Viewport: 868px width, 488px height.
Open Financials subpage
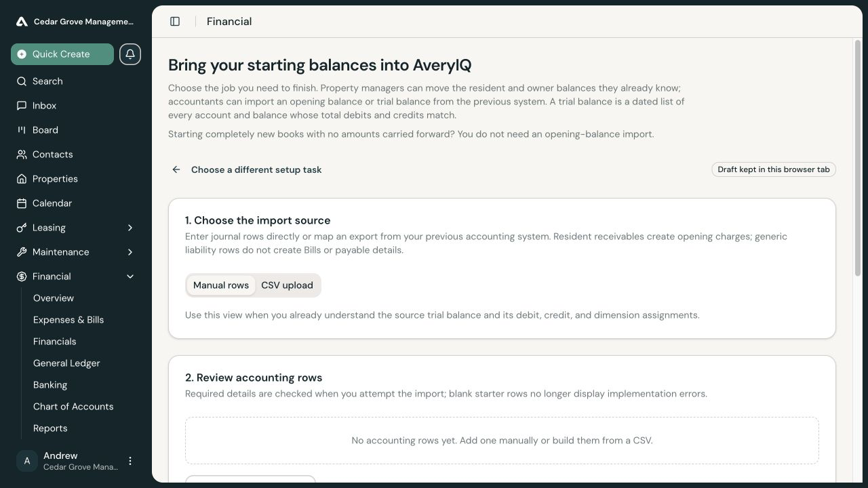pyautogui.click(x=54, y=342)
